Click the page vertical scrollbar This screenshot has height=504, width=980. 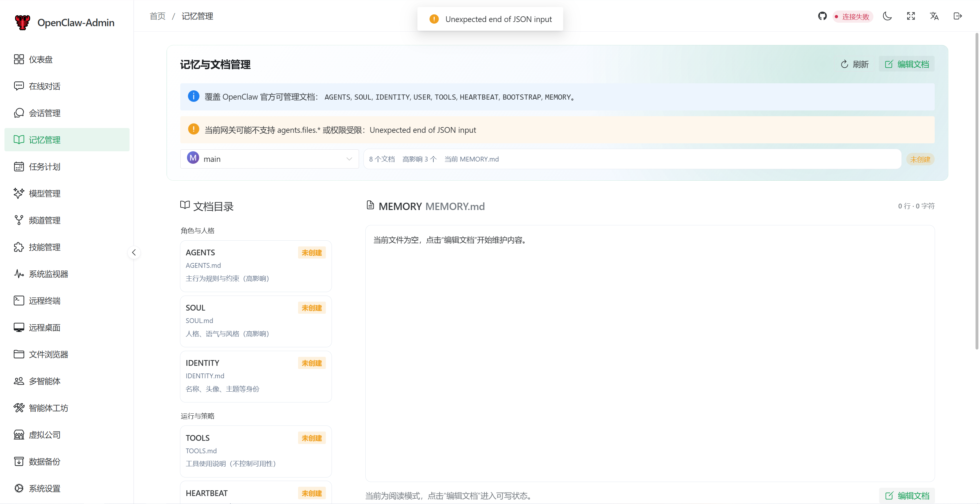pos(976,190)
